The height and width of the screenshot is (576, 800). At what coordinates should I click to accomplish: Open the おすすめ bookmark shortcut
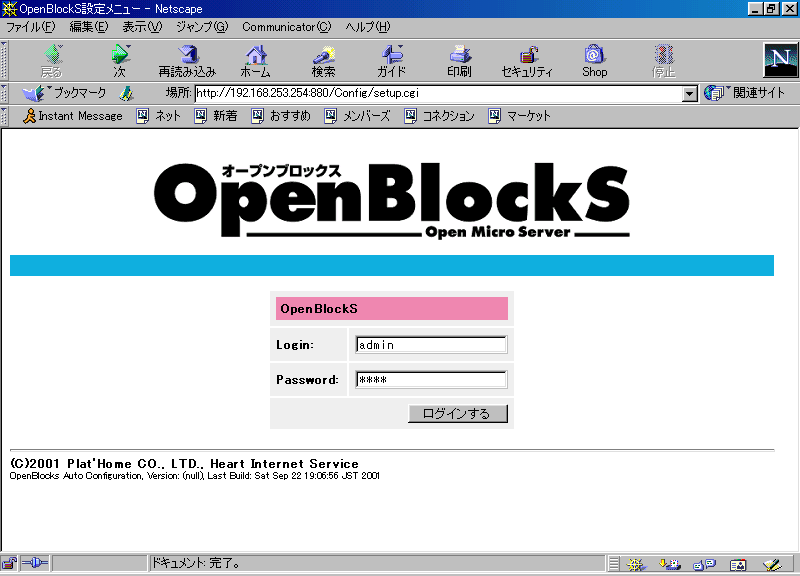(281, 116)
